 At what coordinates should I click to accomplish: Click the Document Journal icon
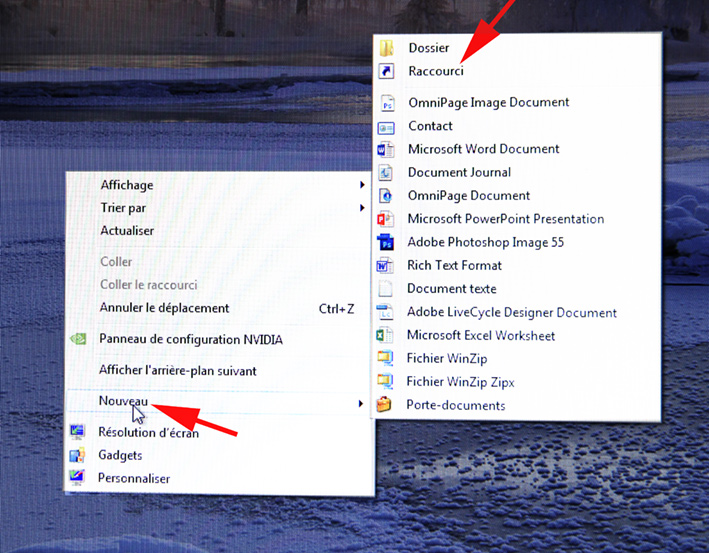click(385, 173)
